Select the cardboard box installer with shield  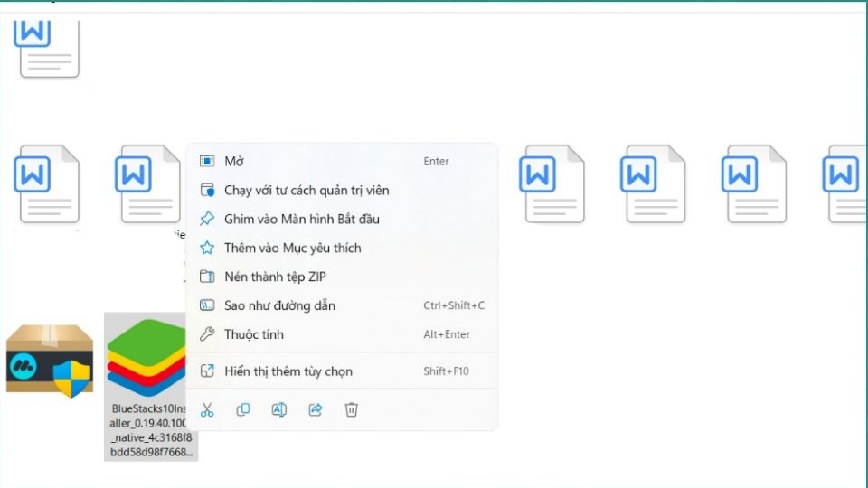tap(49, 361)
